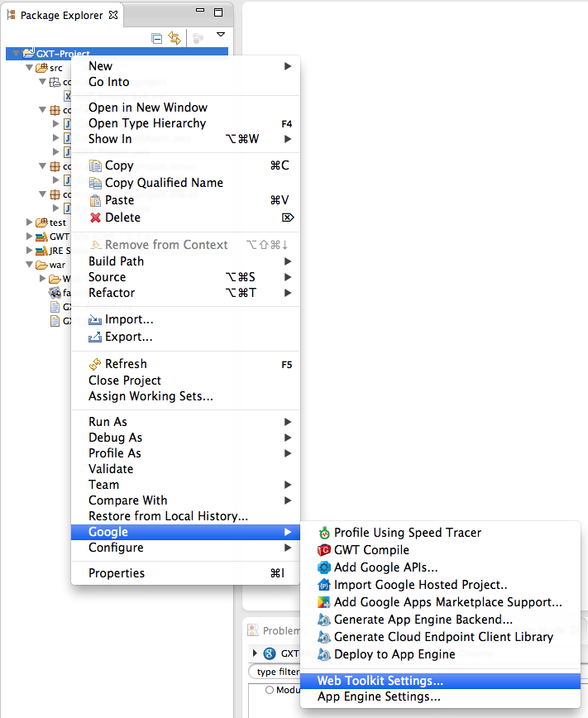Click the Collapse All icon in Package Explorer
Viewport: 588px width, 718px height.
click(156, 38)
